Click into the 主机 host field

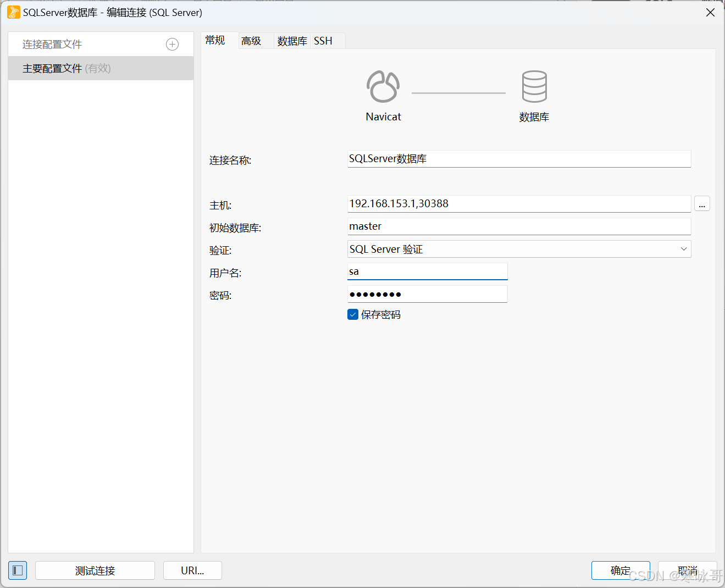519,204
